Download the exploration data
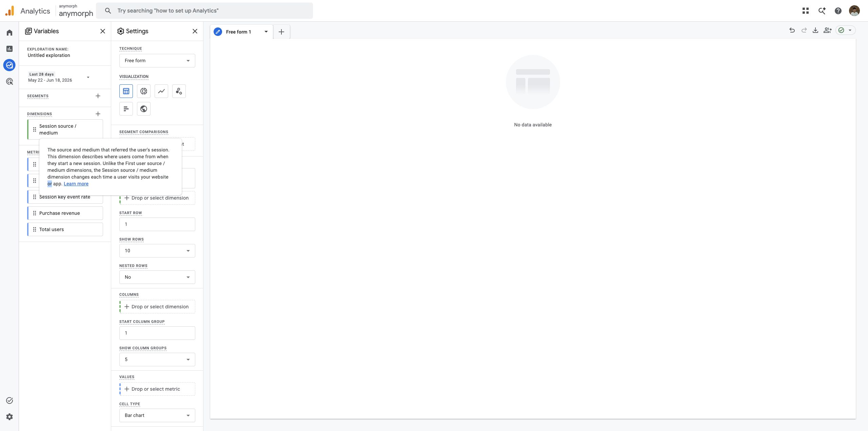Viewport: 868px width, 431px height. coord(815,30)
